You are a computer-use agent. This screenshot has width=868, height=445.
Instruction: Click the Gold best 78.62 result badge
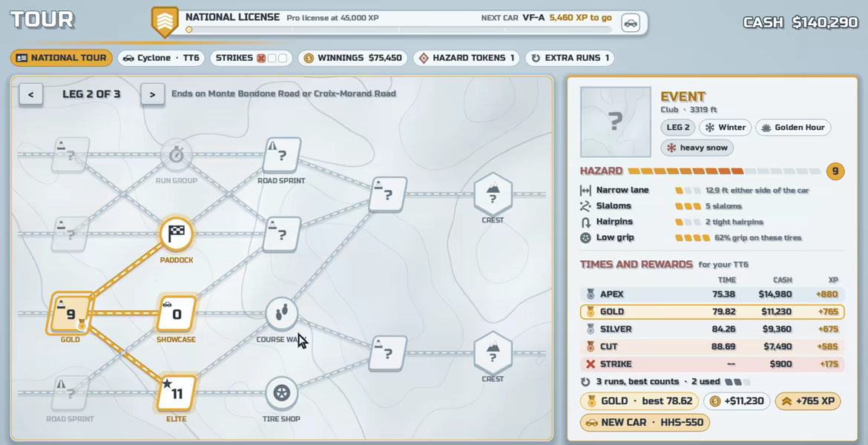coord(640,401)
